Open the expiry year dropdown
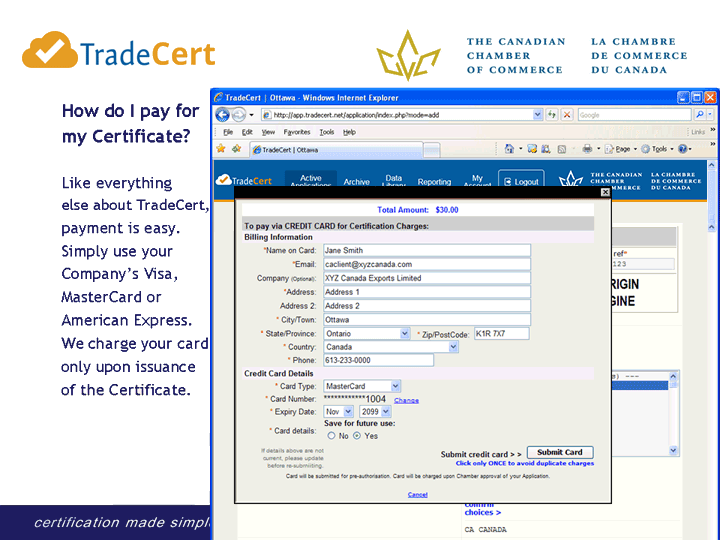This screenshot has width=720, height=540. 375,411
